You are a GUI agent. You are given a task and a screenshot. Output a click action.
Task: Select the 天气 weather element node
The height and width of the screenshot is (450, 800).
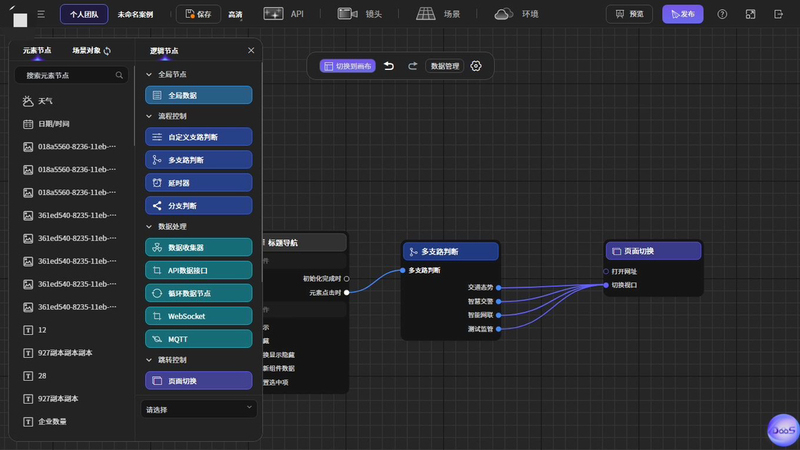click(x=45, y=101)
